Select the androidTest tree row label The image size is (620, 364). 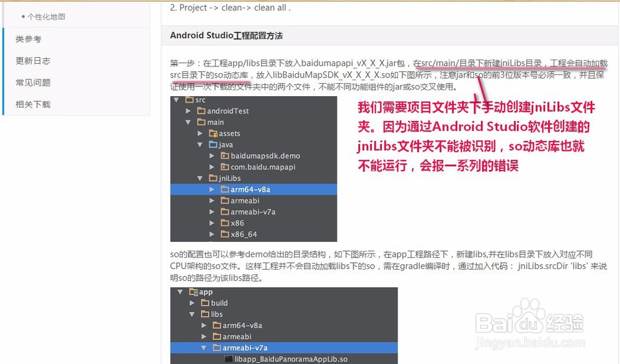point(228,111)
